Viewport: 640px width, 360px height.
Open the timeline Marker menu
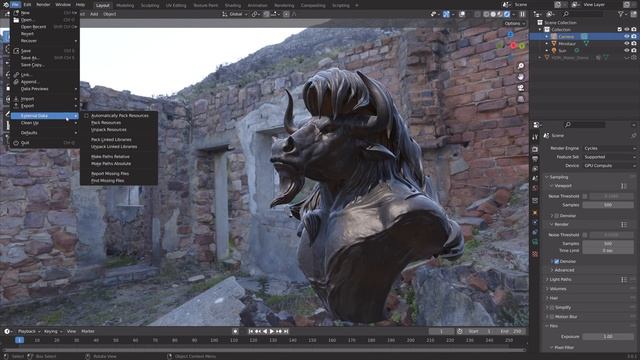88,331
